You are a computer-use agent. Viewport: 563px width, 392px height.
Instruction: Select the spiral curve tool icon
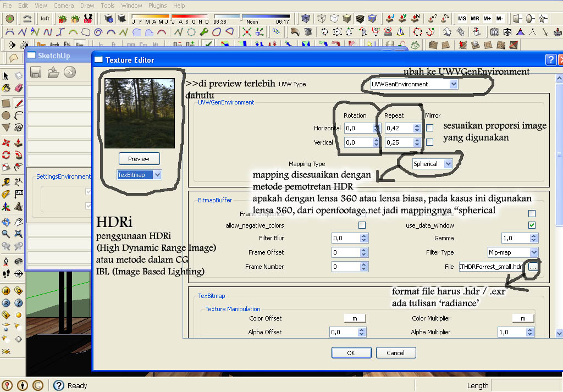point(98,32)
